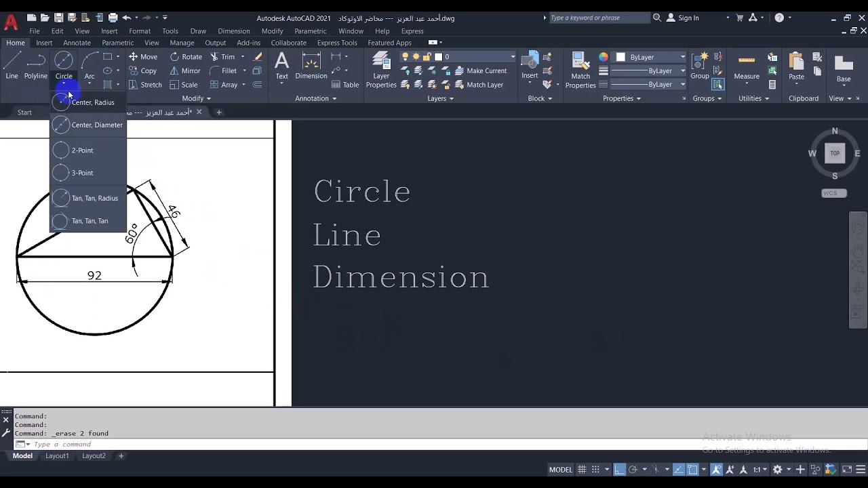Click the layer 0 color swatch
The image size is (868, 488).
pos(438,57)
